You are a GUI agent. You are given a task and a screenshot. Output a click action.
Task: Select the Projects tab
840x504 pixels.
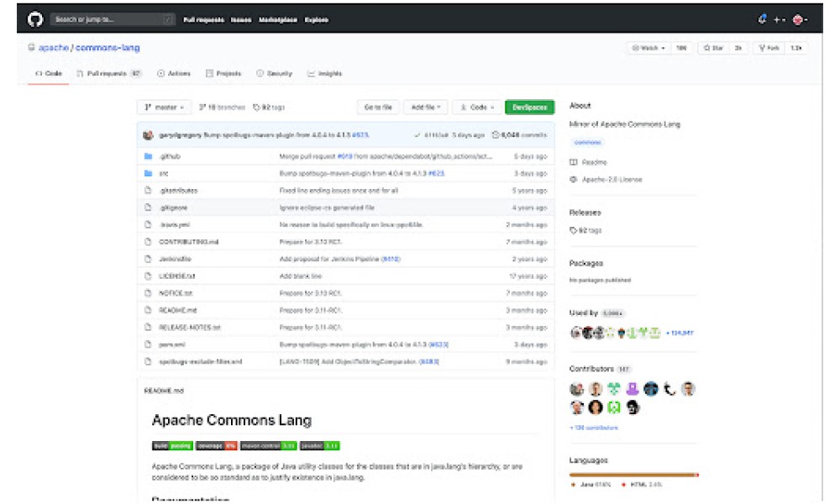223,73
